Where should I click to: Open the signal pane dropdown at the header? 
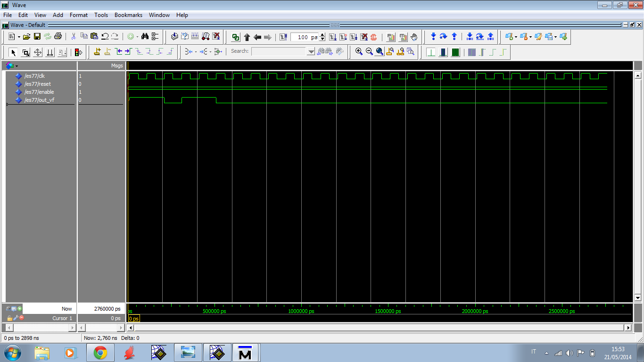tap(17, 66)
